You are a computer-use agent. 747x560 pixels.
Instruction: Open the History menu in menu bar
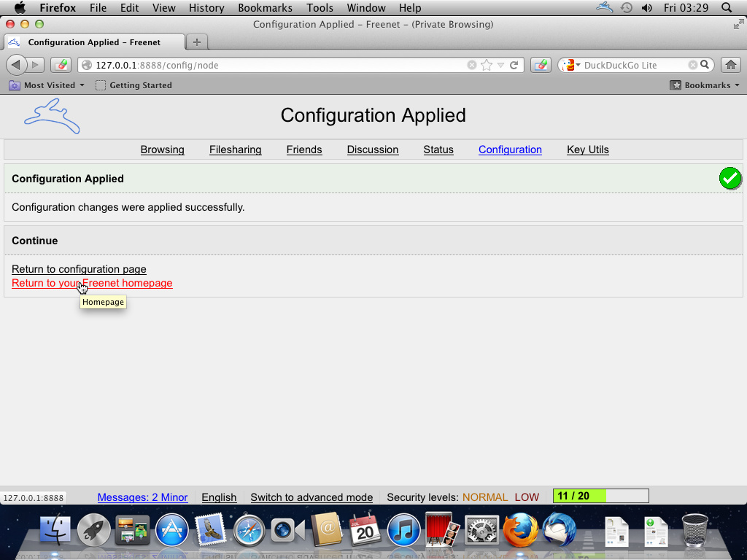206,8
